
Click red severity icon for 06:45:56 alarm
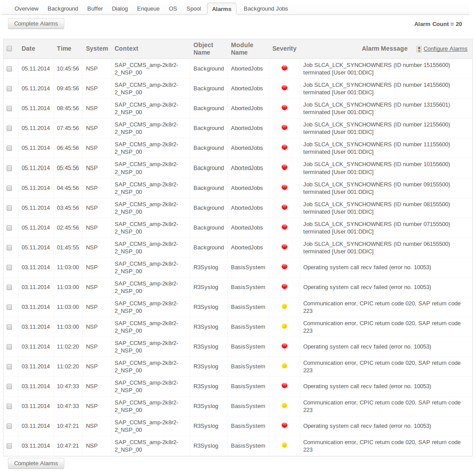tap(284, 147)
